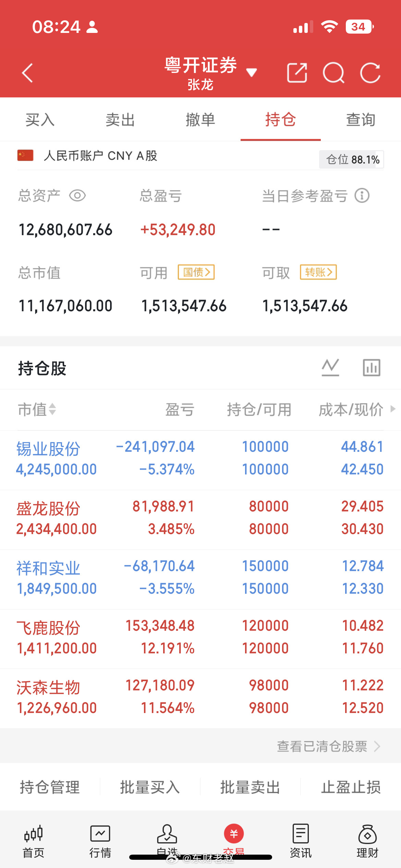Go to 首页 in bottom navigation
401x868 pixels.
coord(33,841)
